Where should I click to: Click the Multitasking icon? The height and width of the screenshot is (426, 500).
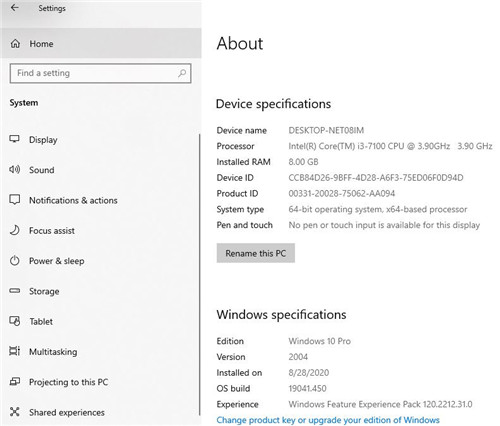coord(14,351)
